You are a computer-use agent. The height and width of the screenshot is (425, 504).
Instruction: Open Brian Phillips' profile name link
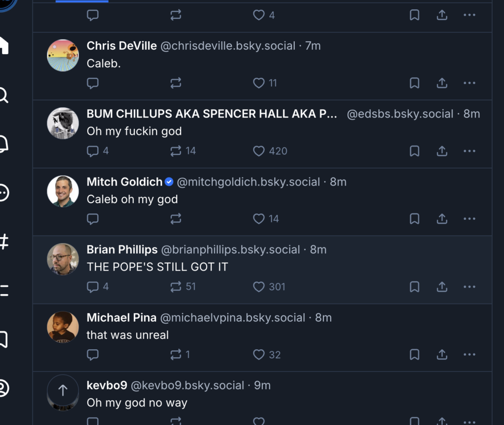pos(122,249)
